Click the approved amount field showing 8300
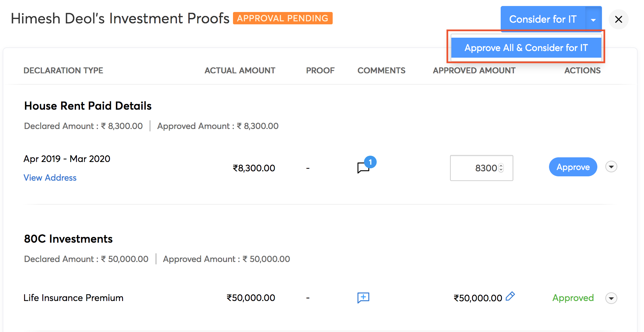 coord(477,168)
